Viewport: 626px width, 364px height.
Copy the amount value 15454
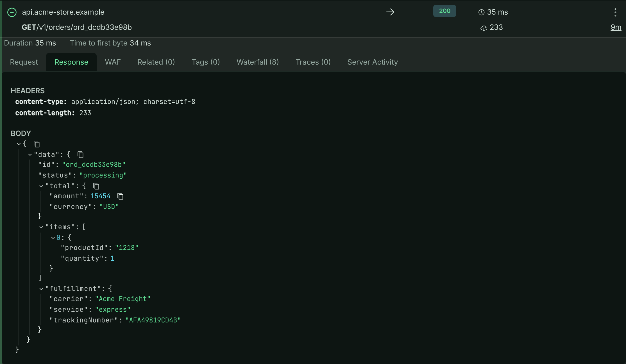point(120,196)
